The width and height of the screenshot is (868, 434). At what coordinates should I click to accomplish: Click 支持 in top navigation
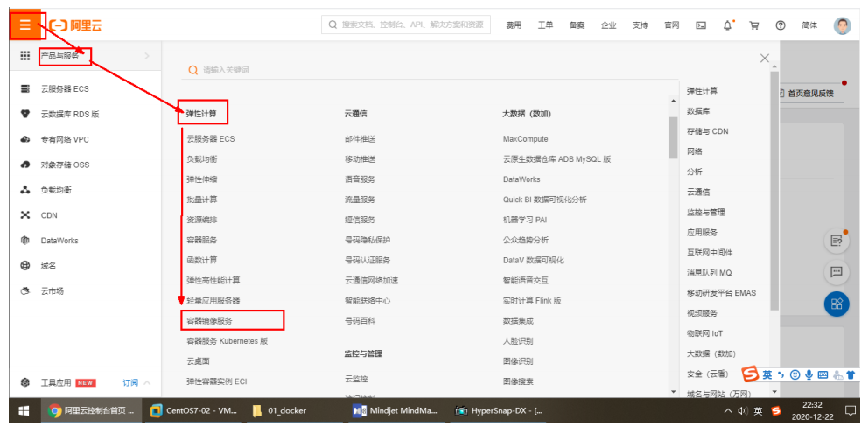pyautogui.click(x=640, y=25)
